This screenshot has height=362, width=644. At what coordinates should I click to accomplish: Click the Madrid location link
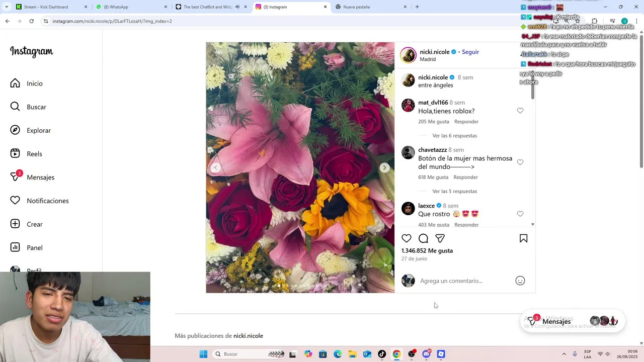tap(428, 59)
